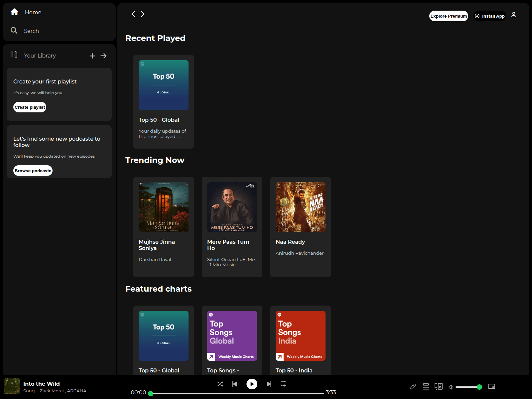Viewport: 532px width, 399px height.
Task: Click Create playlist button
Action: click(x=30, y=107)
